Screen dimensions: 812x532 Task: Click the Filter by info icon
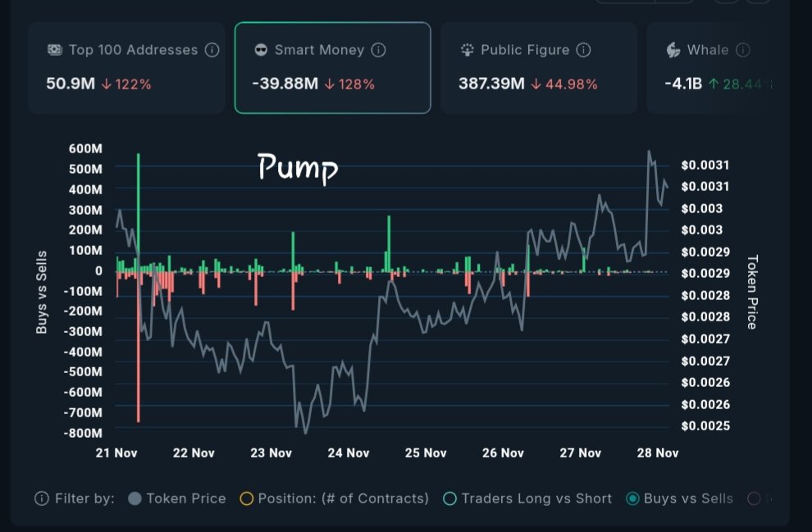coord(41,498)
